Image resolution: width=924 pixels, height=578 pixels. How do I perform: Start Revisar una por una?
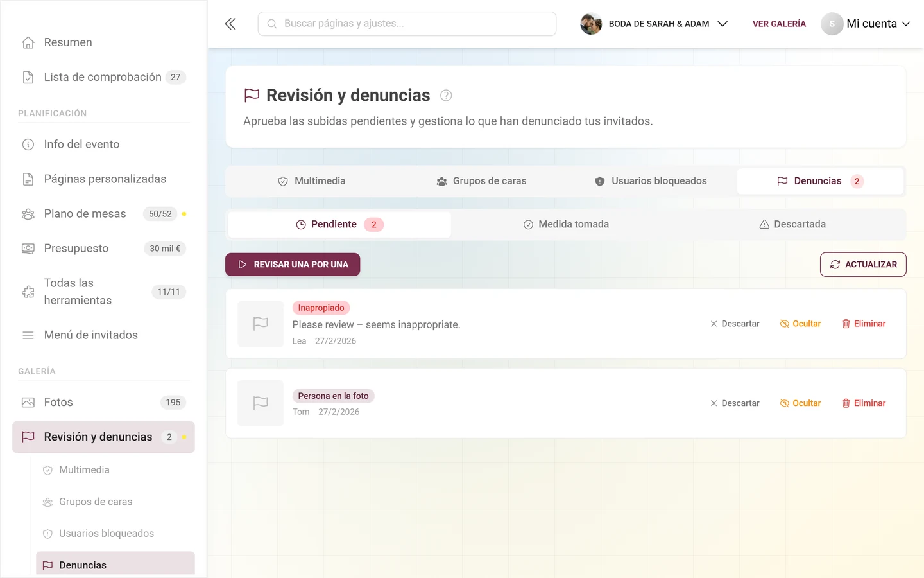293,265
